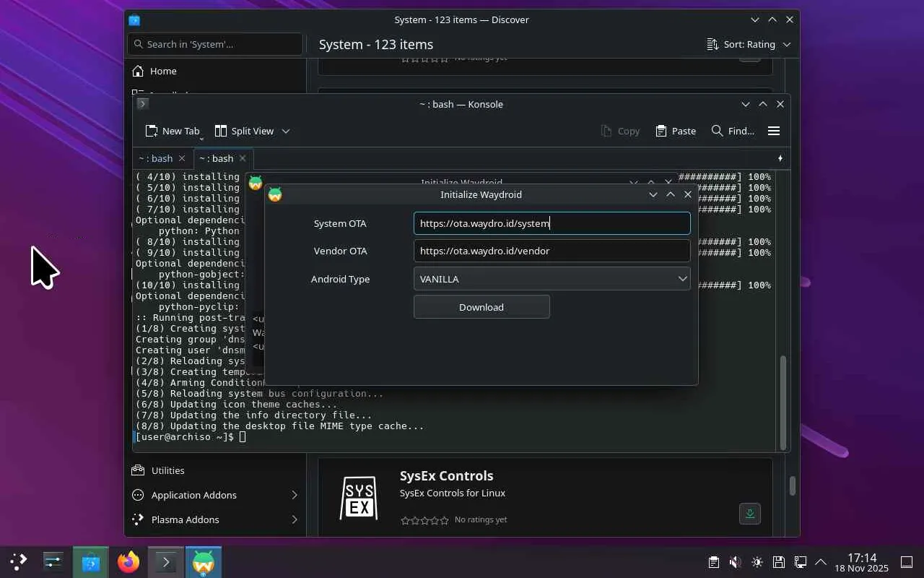The image size is (924, 578).
Task: Open the Android Type dropdown showing VANILLA
Action: click(x=552, y=279)
